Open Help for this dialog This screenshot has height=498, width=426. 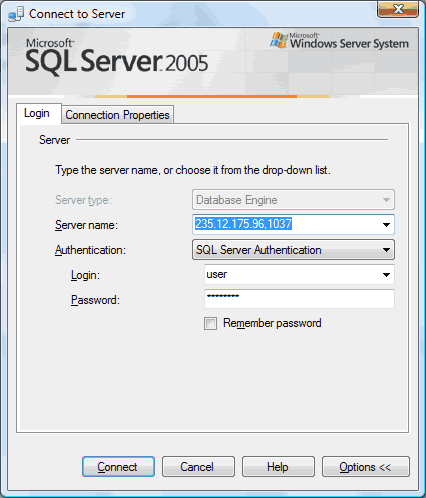point(278,467)
